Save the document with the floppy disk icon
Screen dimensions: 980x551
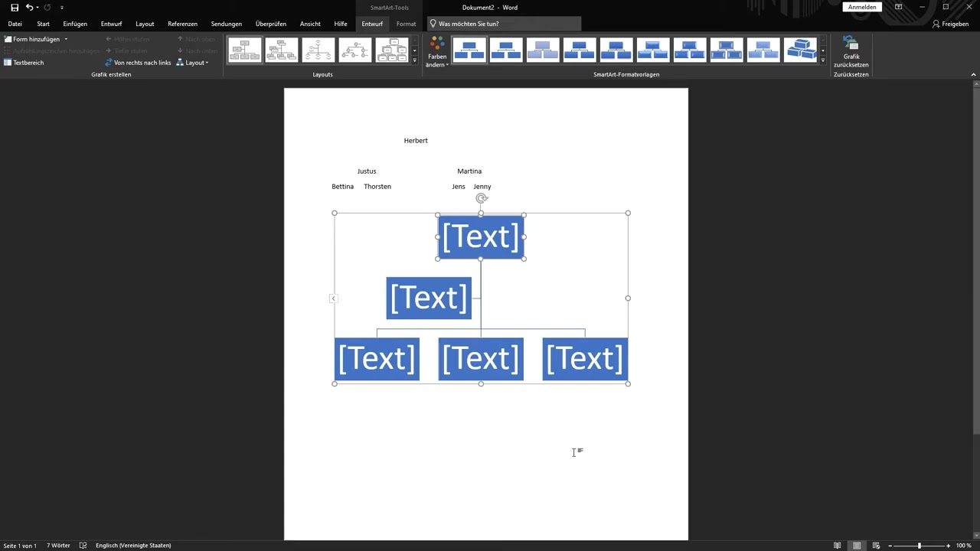[x=15, y=8]
